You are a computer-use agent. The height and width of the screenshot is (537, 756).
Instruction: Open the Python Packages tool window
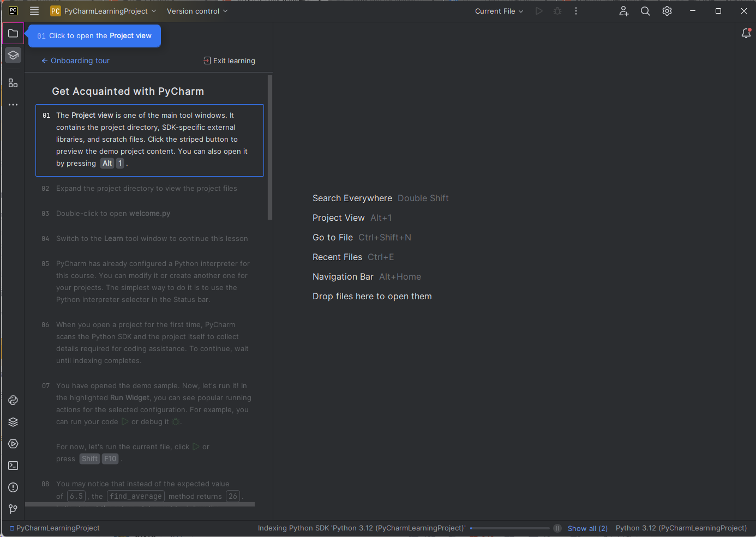click(13, 422)
